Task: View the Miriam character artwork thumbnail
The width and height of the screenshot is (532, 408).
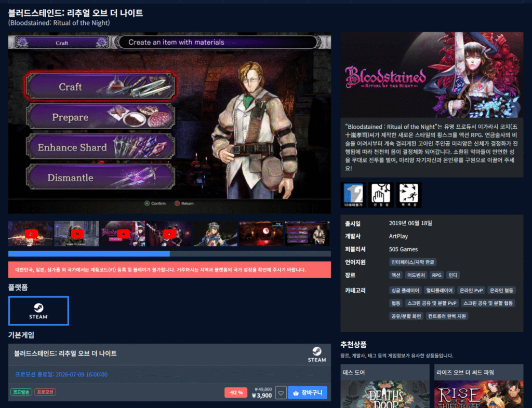Action: pos(215,234)
